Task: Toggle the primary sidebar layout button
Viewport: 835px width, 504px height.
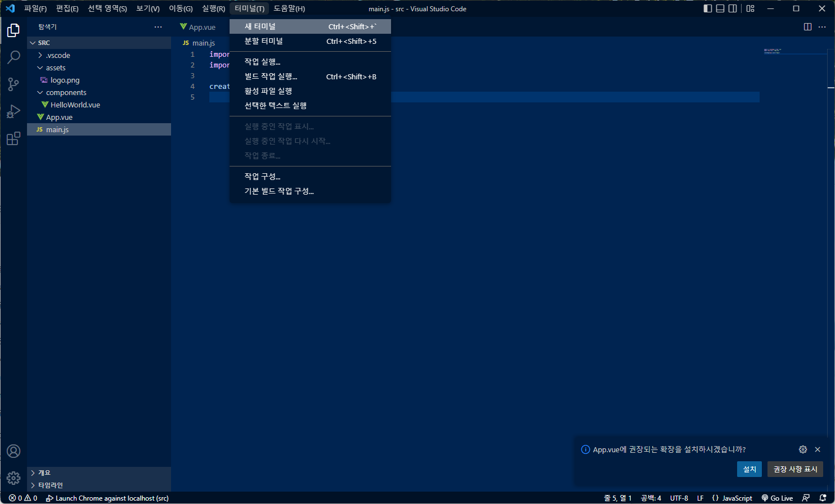Action: [x=708, y=8]
